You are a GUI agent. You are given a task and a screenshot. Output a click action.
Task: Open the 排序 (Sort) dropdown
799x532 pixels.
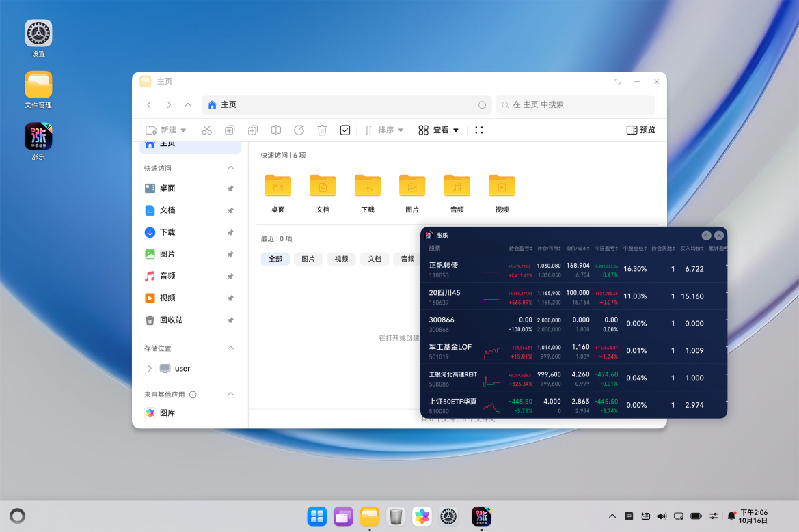tap(384, 130)
